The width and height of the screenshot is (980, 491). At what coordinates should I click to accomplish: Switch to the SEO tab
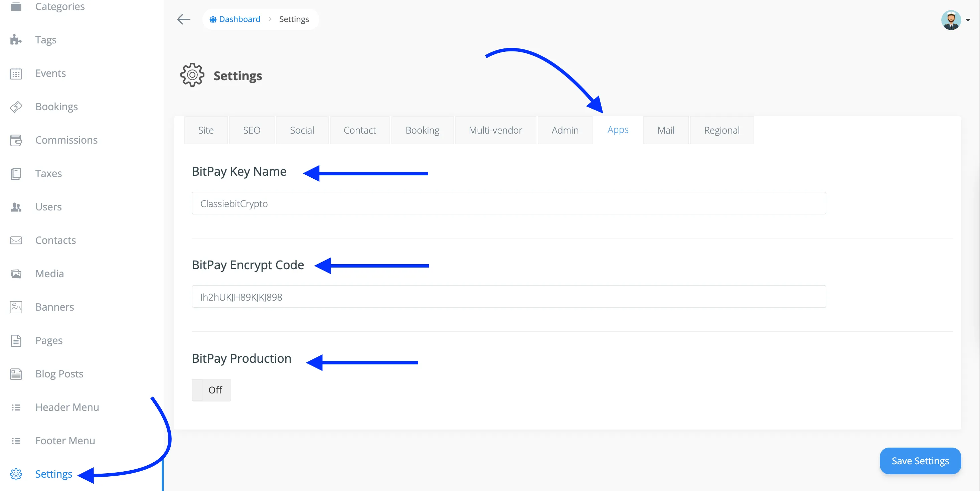251,130
